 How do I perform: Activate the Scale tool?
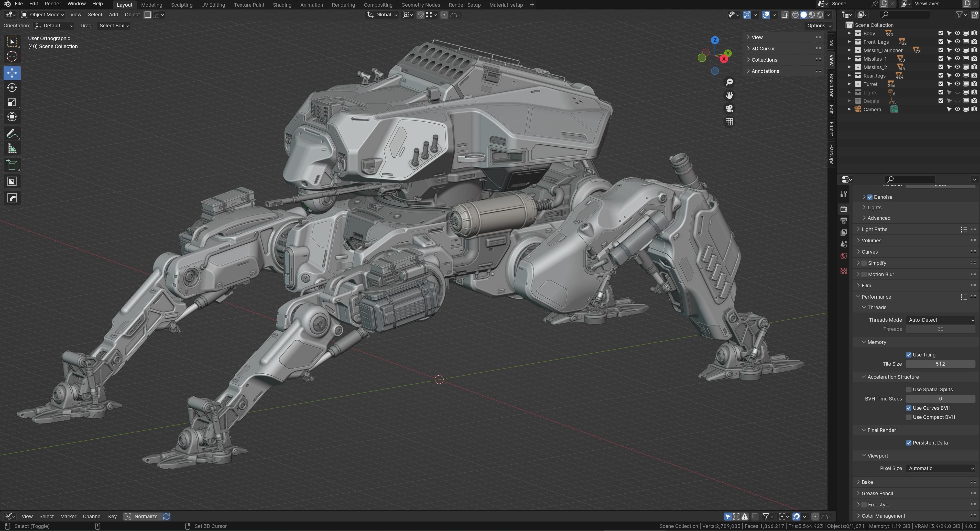(12, 102)
